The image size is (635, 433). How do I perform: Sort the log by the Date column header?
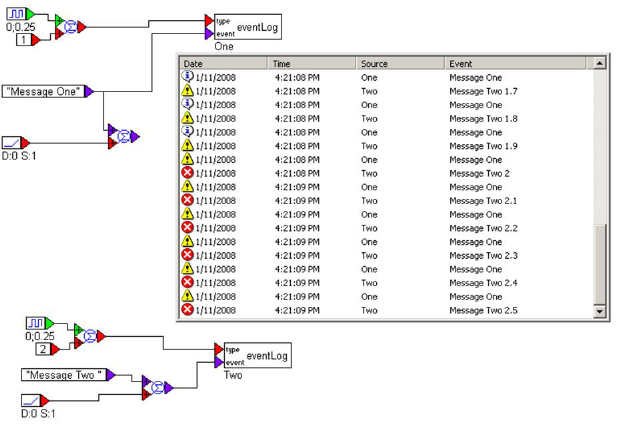224,63
